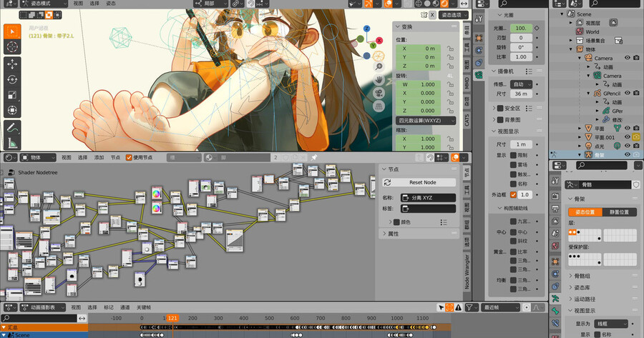
Task: Enable the 中心 composition guide checkbox
Action: click(513, 232)
